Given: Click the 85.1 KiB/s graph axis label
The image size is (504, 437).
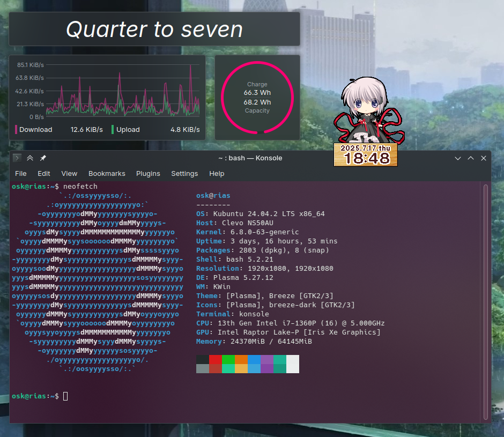Looking at the screenshot, I should click(30, 65).
